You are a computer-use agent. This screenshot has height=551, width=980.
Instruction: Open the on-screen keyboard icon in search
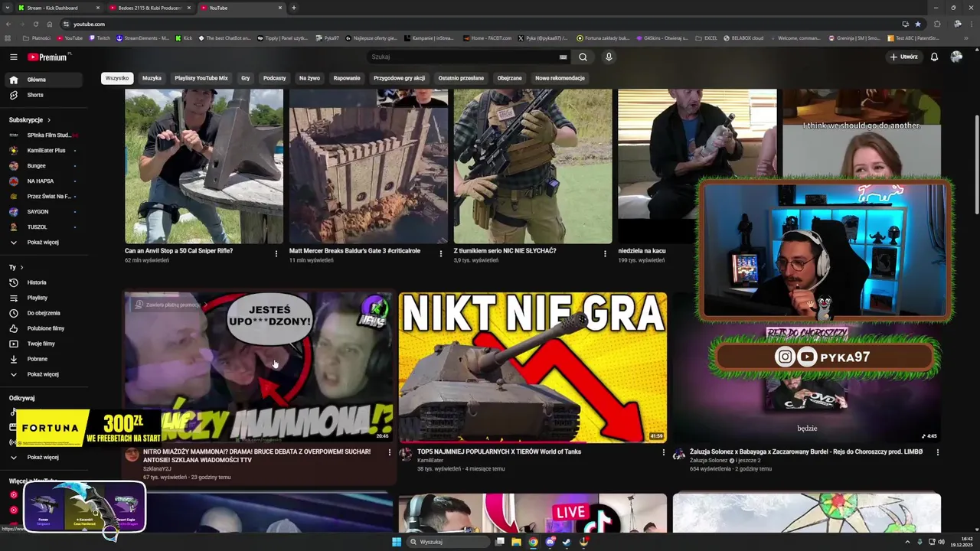coord(563,57)
